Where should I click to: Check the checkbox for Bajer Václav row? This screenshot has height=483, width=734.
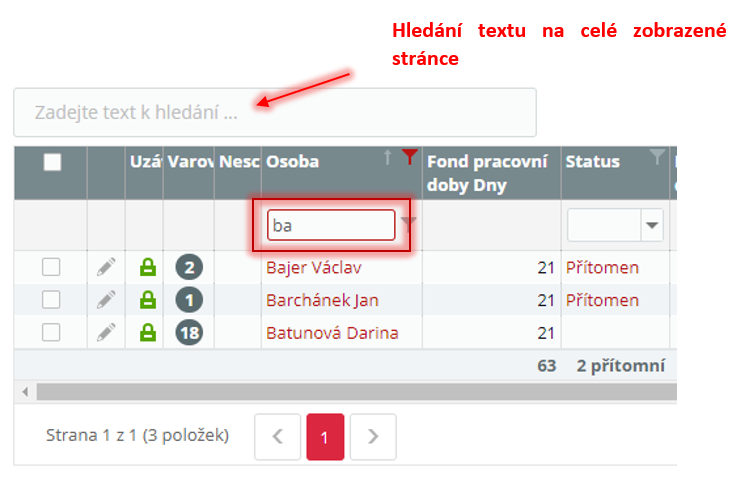pos(51,267)
